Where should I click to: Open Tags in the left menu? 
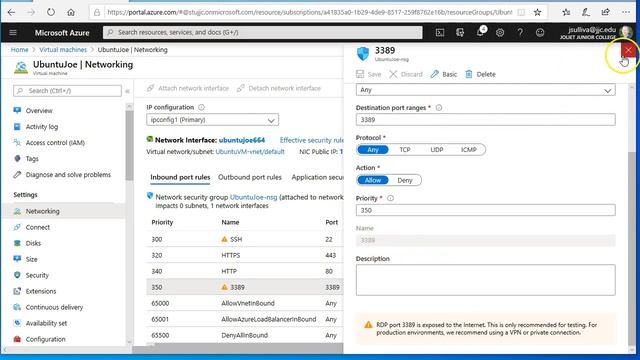point(32,159)
